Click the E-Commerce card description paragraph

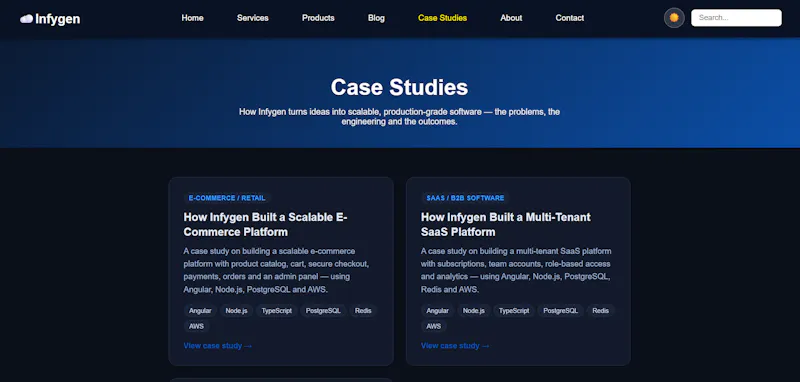click(276, 270)
